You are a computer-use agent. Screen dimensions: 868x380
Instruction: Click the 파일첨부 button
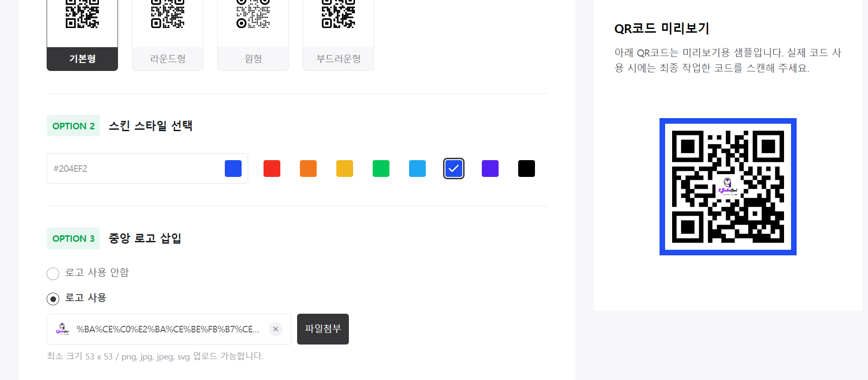point(323,329)
